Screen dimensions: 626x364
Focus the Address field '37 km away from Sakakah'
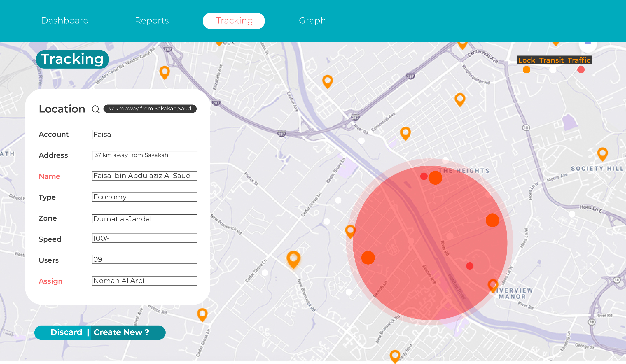coord(145,155)
